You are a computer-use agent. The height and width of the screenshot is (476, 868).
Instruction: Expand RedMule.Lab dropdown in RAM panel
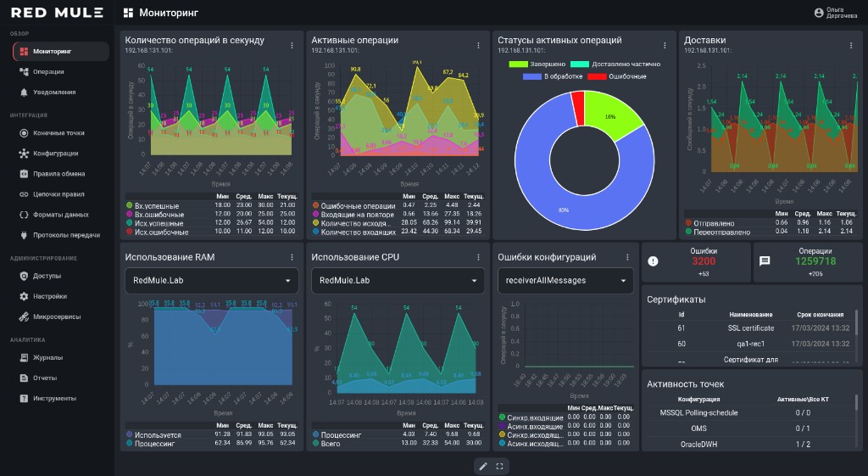point(212,281)
